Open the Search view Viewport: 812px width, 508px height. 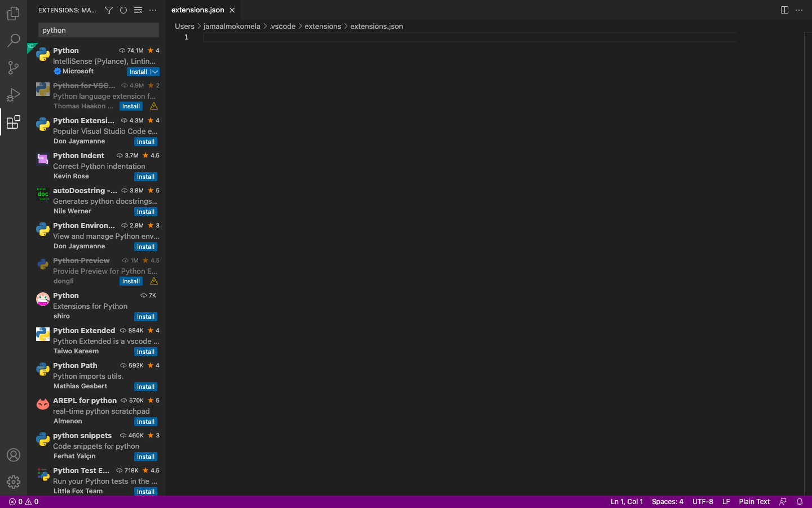(x=14, y=40)
